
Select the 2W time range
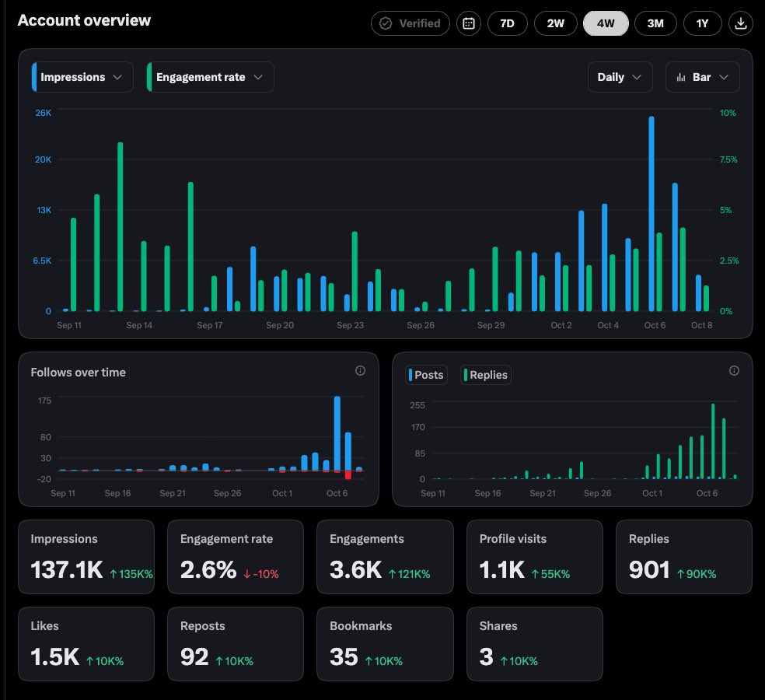556,23
